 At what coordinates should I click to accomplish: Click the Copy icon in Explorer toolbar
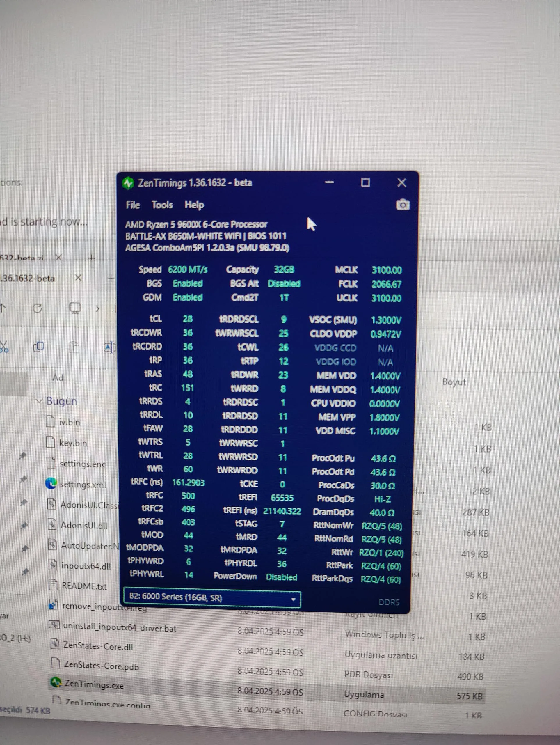pos(39,347)
